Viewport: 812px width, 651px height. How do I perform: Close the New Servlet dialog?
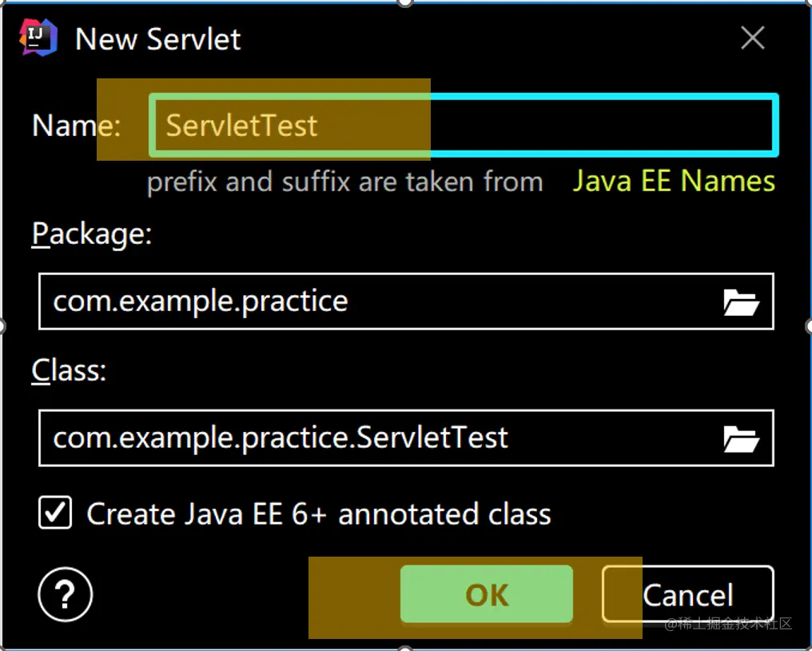(752, 38)
